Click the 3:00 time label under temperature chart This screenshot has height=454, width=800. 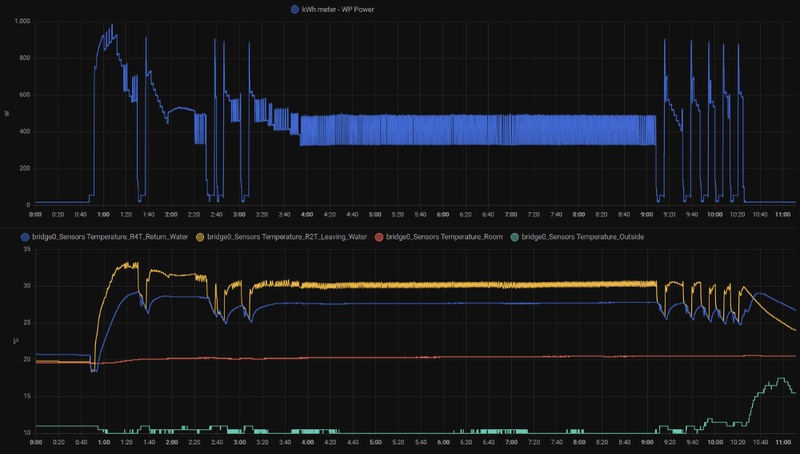(239, 442)
